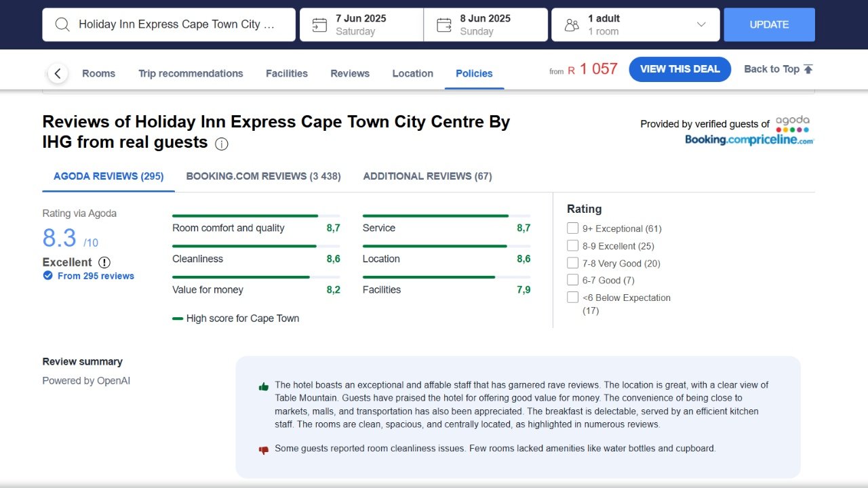Check the 8-9 Excellent rating filter
Screen dimensions: 868x488
pyautogui.click(x=573, y=246)
